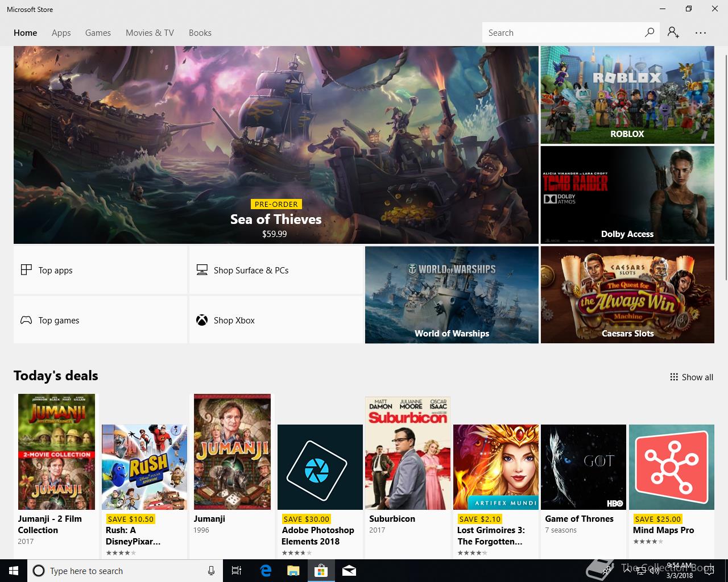This screenshot has height=582, width=728.
Task: Open the Top apps tile
Action: tap(100, 270)
